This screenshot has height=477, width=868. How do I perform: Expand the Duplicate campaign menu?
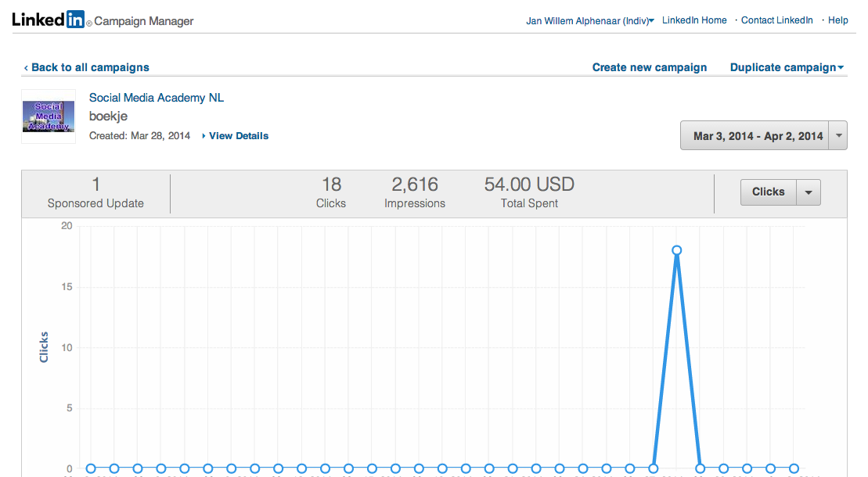(787, 67)
